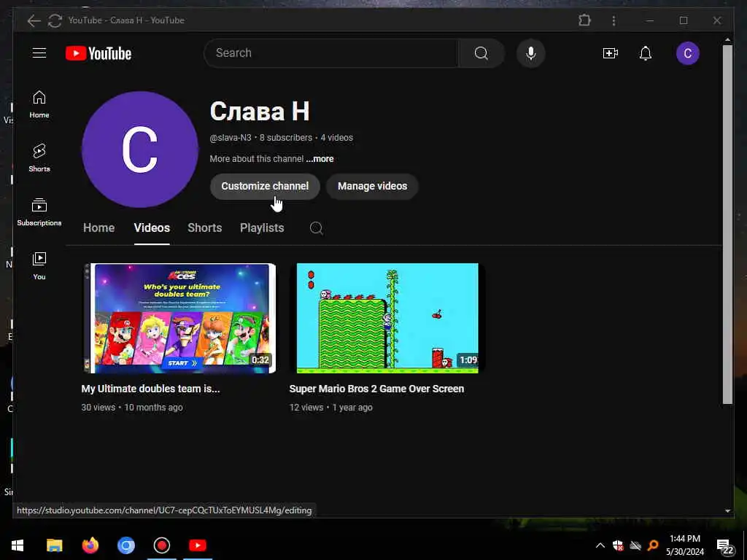Image resolution: width=747 pixels, height=560 pixels.
Task: Click the cloud sync tray icon
Action: [x=635, y=545]
